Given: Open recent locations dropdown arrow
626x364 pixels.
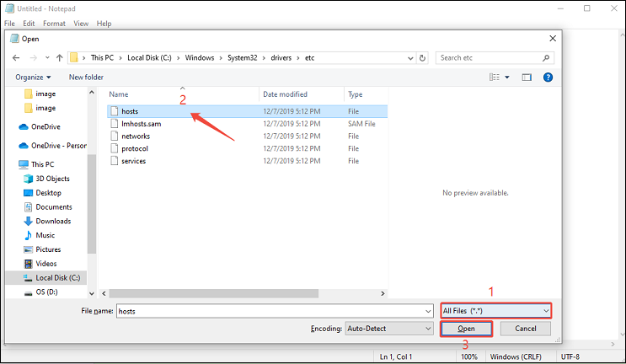Looking at the screenshot, I should coord(47,58).
